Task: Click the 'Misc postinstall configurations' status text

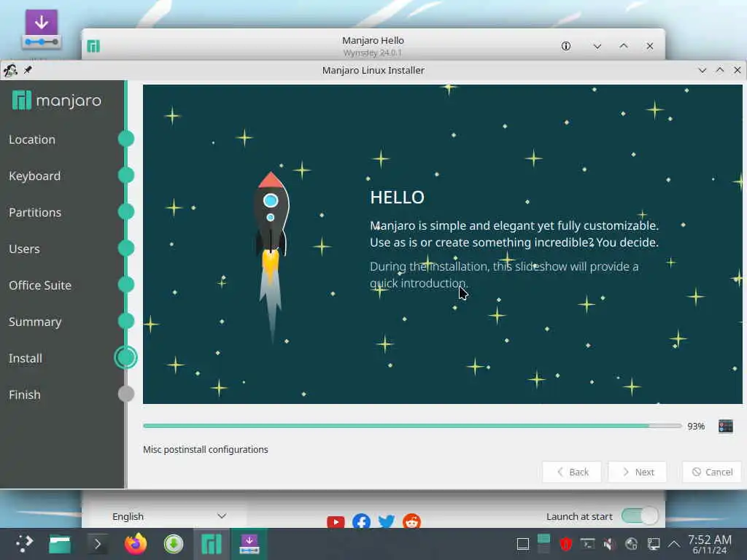Action: point(205,449)
